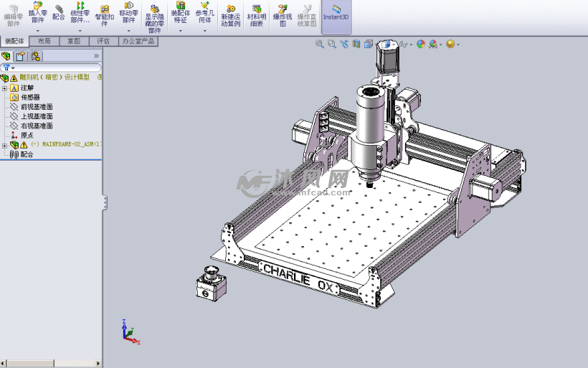The width and height of the screenshot is (588, 368).
Task: Click Zoom to Fit view icon
Action: pyautogui.click(x=320, y=44)
